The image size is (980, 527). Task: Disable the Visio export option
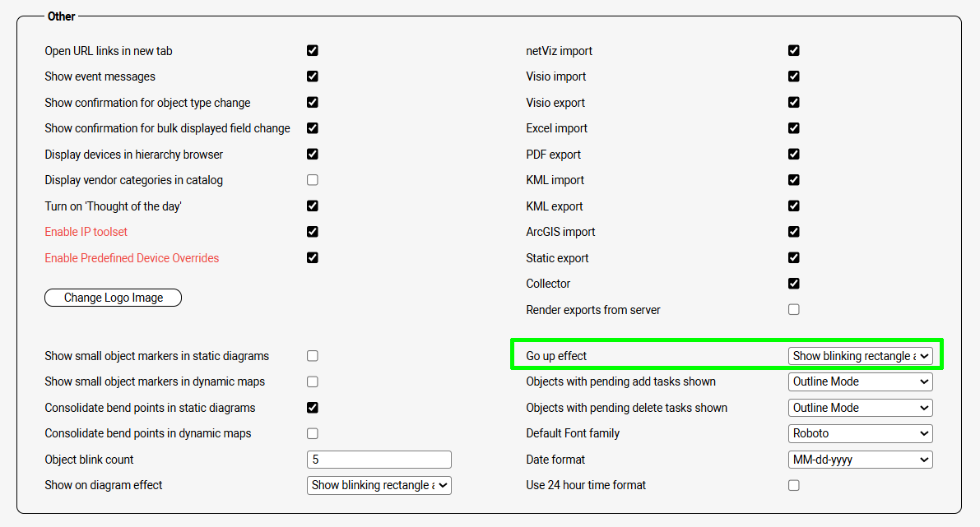point(794,102)
